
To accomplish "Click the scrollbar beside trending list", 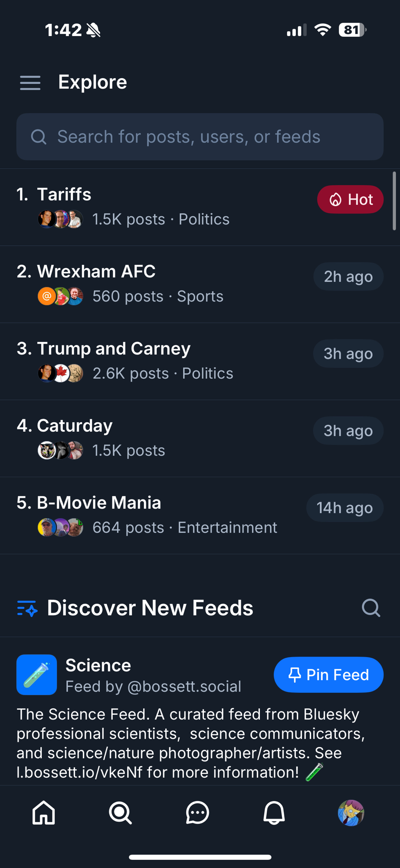I will 394,201.
